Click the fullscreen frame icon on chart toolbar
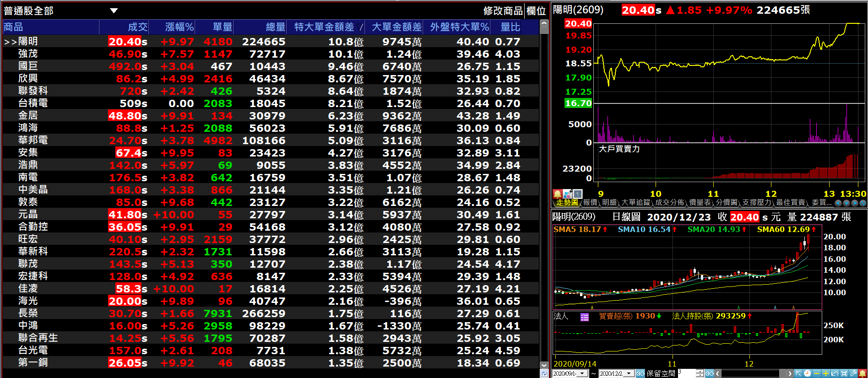 pyautogui.click(x=844, y=373)
